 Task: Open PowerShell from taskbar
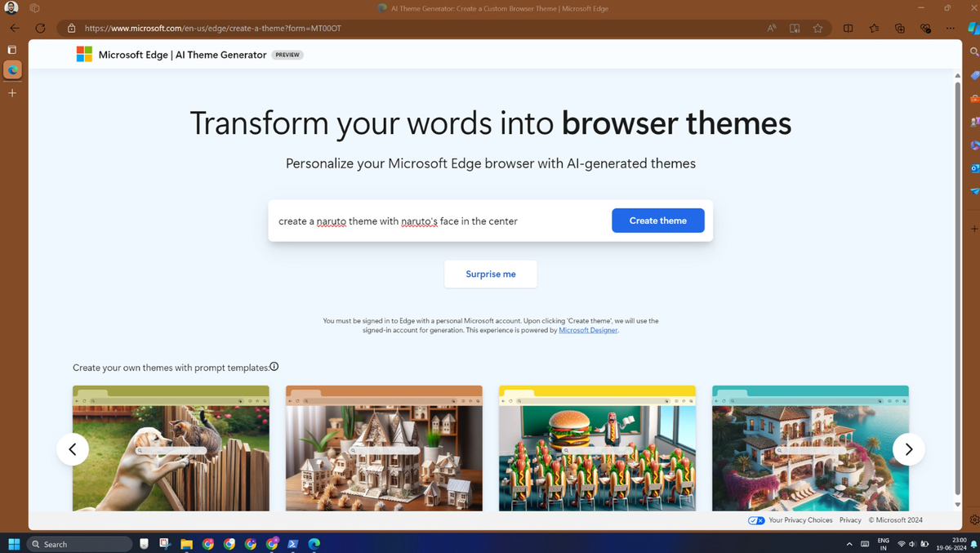pos(293,544)
